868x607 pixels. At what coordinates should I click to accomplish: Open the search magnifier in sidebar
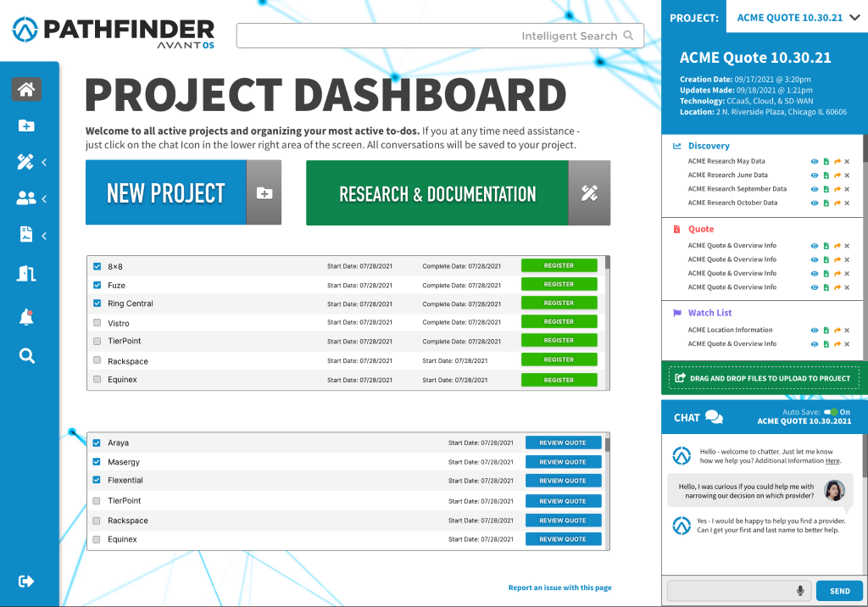[x=26, y=355]
